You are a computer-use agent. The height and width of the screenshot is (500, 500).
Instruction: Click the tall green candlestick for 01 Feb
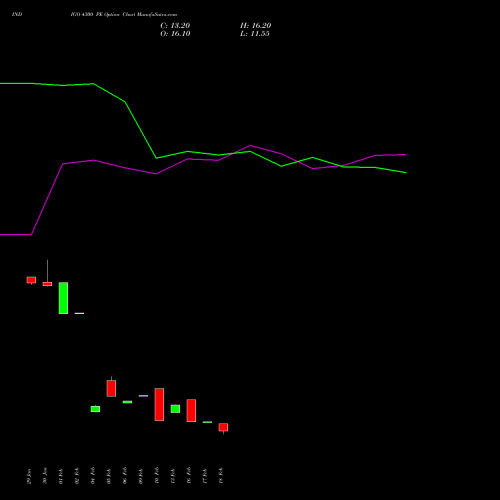point(63,298)
